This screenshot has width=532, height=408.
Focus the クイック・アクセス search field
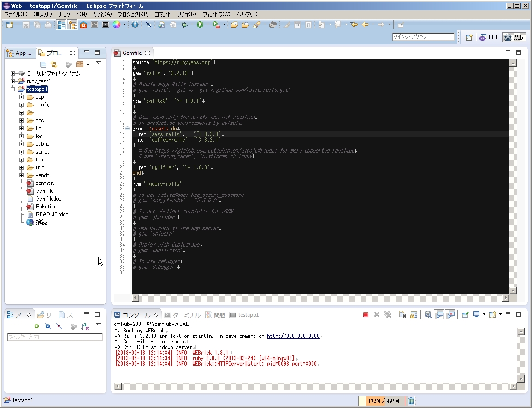click(423, 37)
